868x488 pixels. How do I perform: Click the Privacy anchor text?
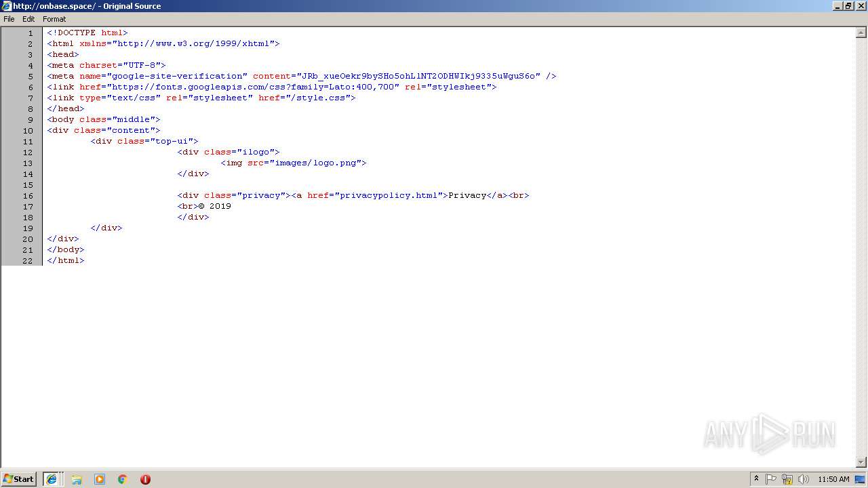467,195
